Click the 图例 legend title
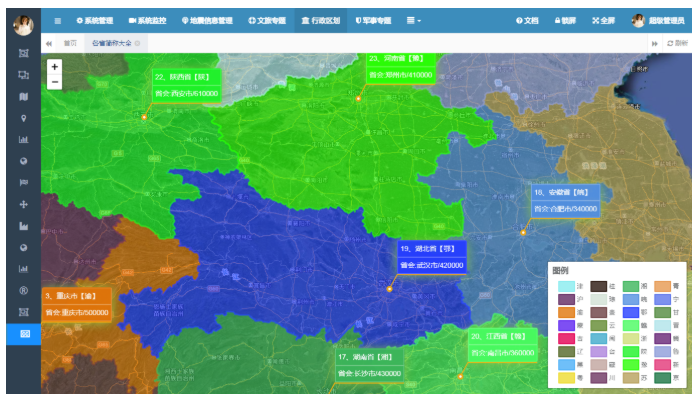 560,271
